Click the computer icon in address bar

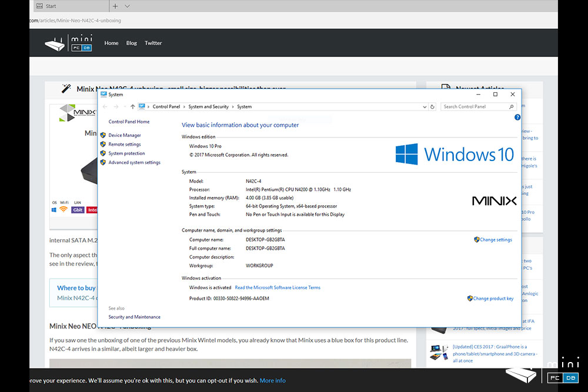pos(142,106)
